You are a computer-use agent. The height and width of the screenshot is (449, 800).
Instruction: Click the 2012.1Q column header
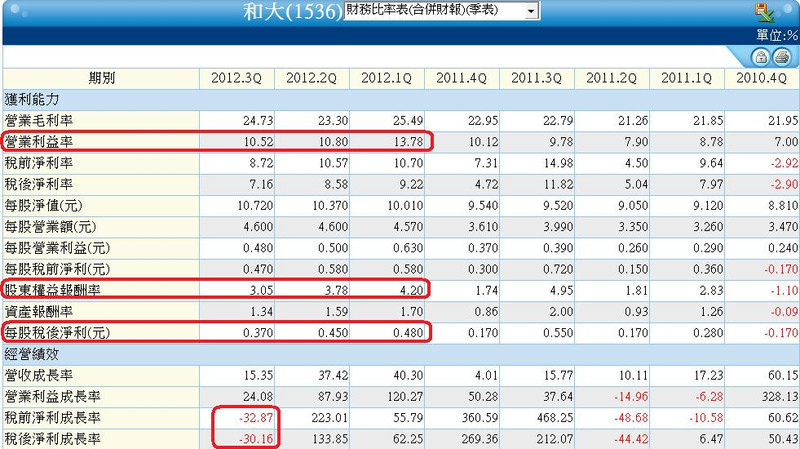click(387, 78)
